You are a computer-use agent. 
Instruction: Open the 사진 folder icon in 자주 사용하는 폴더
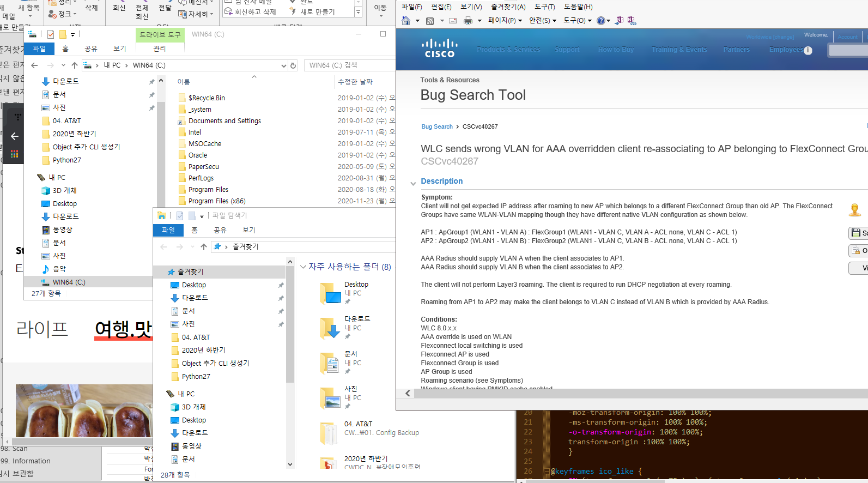tap(330, 398)
